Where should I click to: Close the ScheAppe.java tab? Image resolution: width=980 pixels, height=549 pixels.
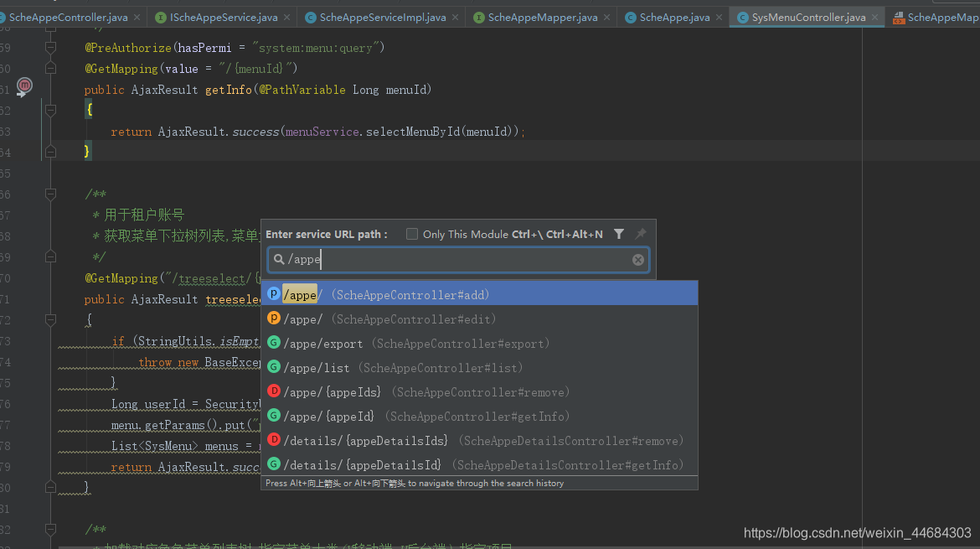click(x=720, y=18)
